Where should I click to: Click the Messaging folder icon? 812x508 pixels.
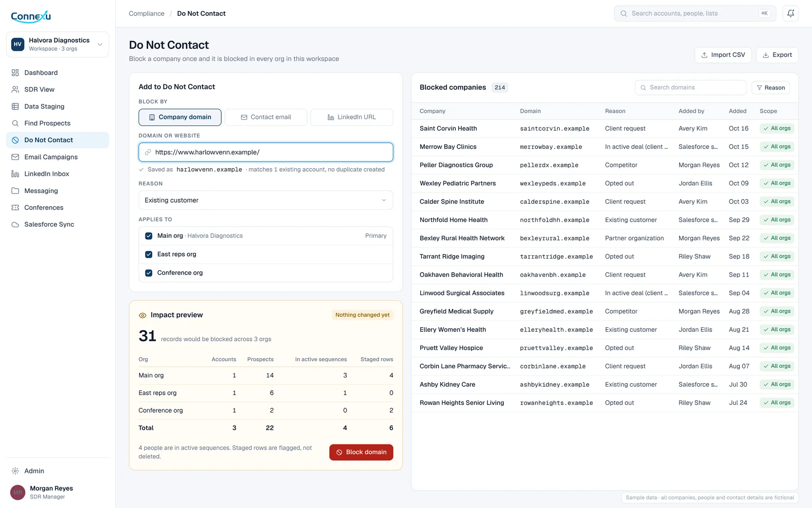click(15, 190)
